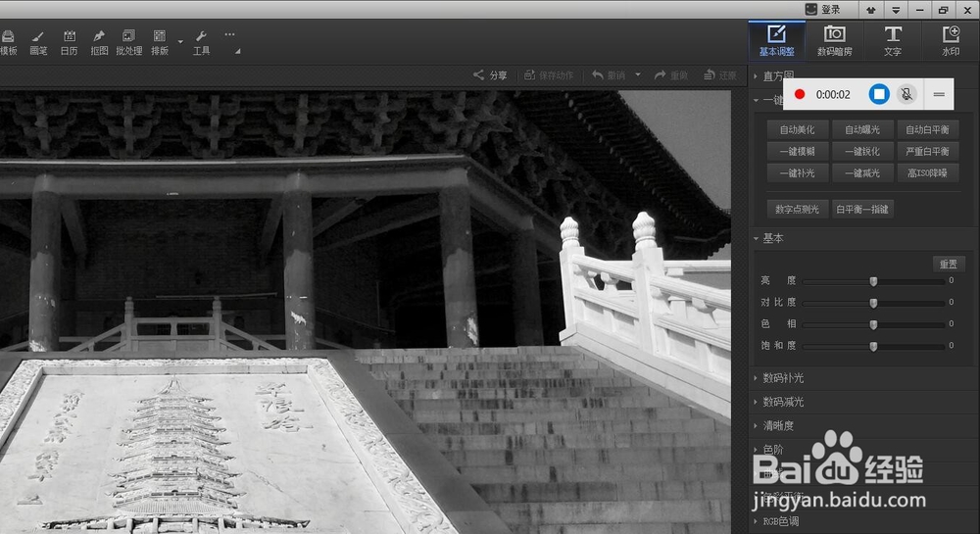Open the 日历 calendar tool

point(69,43)
